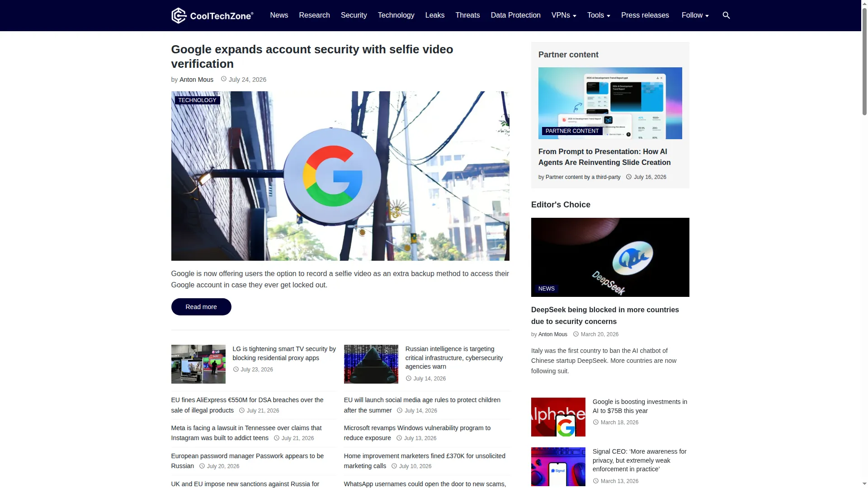The width and height of the screenshot is (868, 488).
Task: Open WhatsApp usernames new scams article
Action: tap(425, 484)
